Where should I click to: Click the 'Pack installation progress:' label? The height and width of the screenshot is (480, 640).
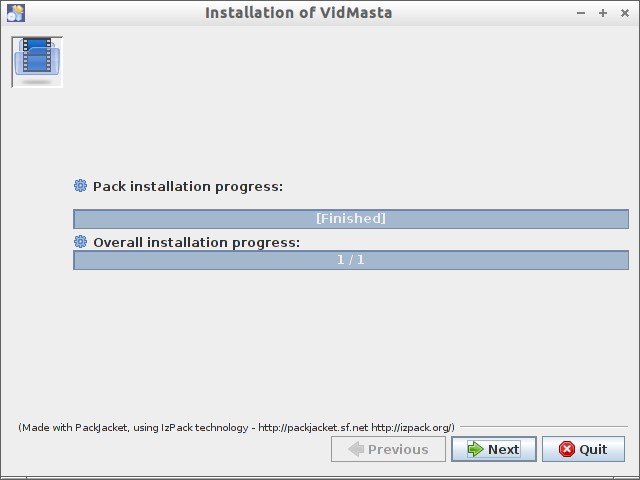coord(188,186)
